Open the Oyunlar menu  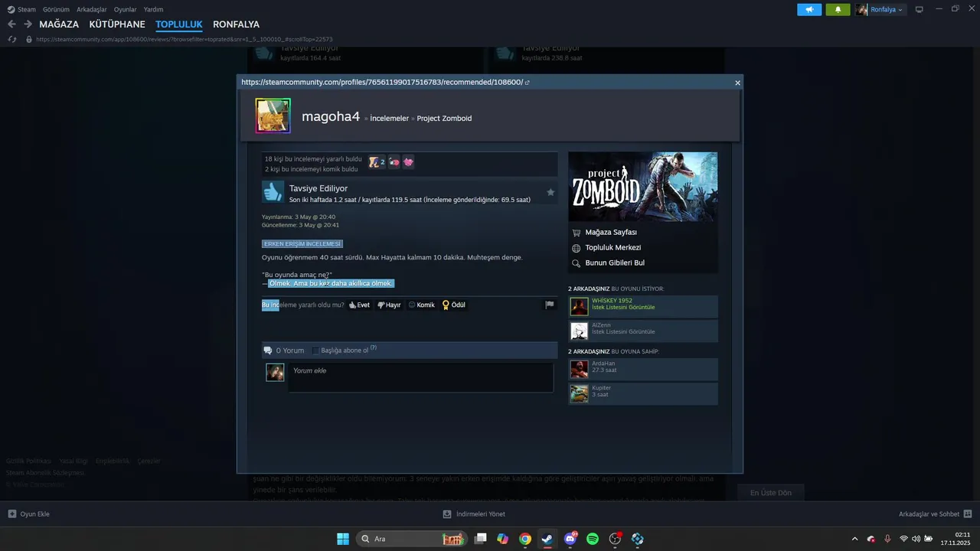point(126,9)
